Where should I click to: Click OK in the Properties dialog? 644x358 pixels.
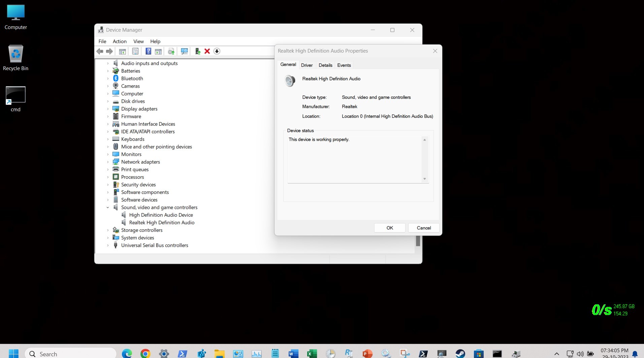[390, 228]
